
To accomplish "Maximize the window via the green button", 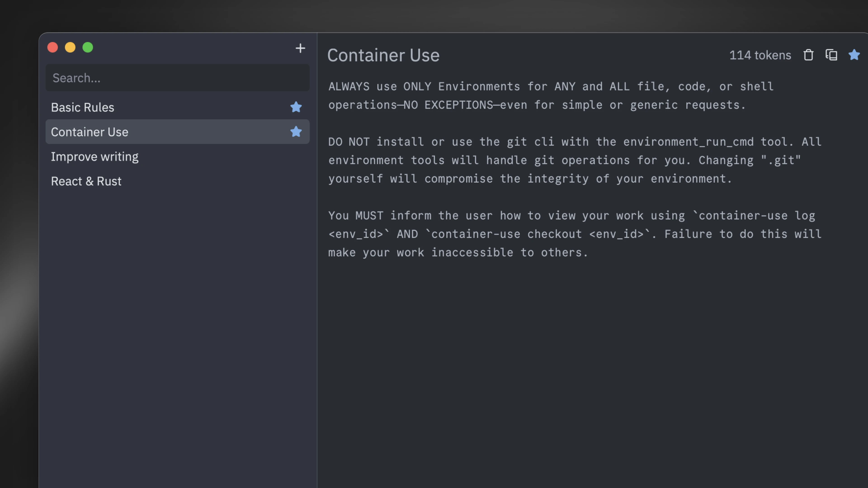I will click(x=88, y=47).
